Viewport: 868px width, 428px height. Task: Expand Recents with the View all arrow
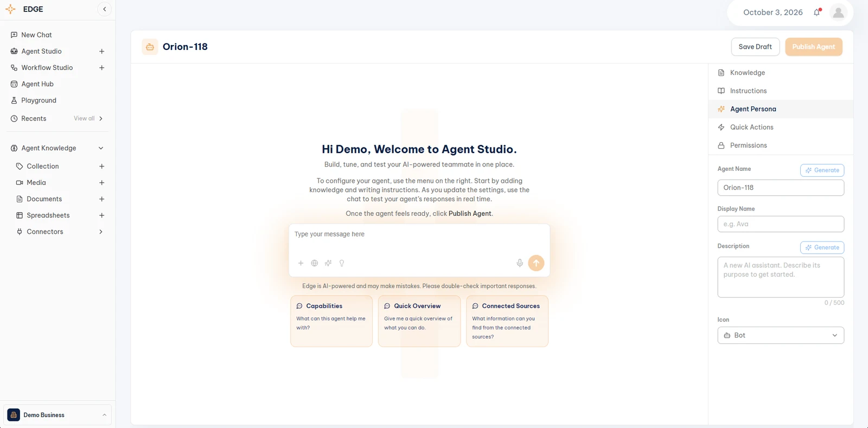[101, 119]
